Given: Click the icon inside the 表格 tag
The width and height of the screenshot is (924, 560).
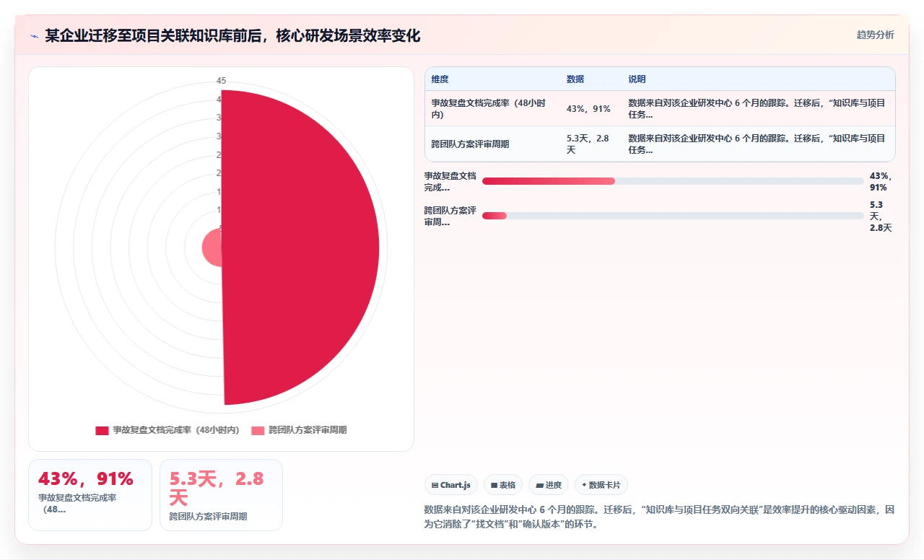Looking at the screenshot, I should (x=494, y=486).
